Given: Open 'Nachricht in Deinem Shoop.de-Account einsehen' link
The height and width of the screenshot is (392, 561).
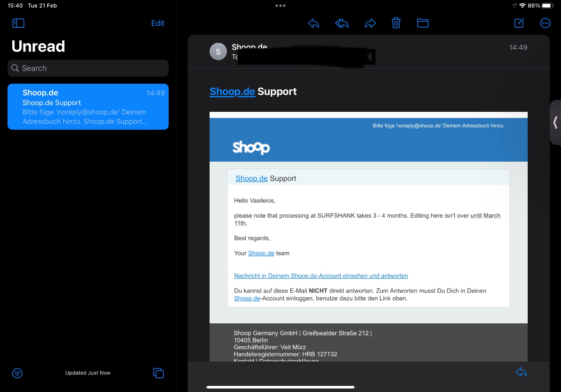Looking at the screenshot, I should pos(321,276).
